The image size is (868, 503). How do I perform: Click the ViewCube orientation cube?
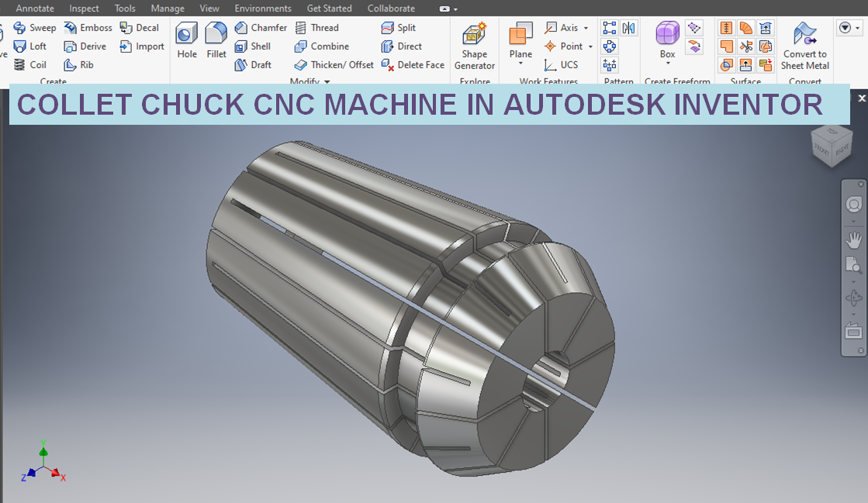pos(831,146)
